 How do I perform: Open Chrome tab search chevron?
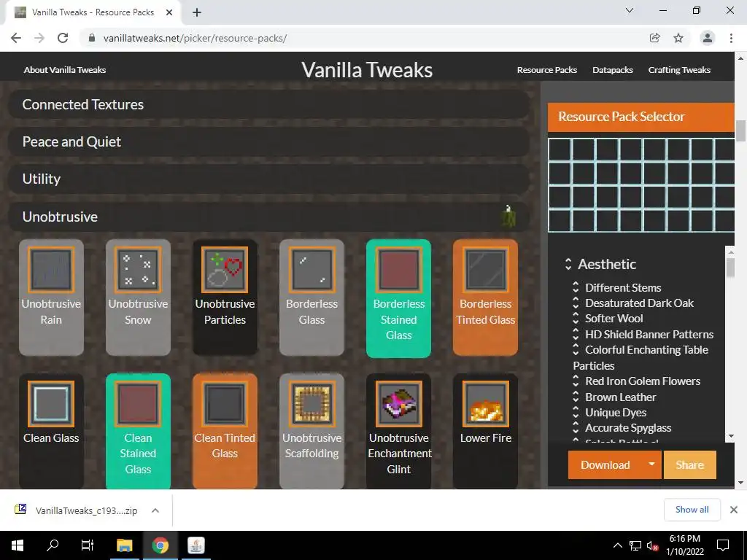pos(630,10)
